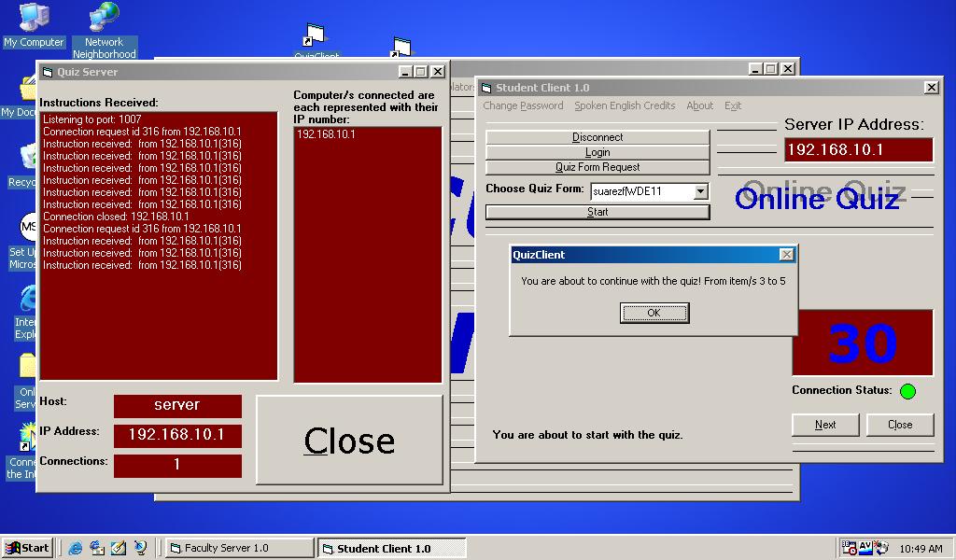Click the Quiz Form Request button
This screenshot has height=560, width=956.
point(597,167)
